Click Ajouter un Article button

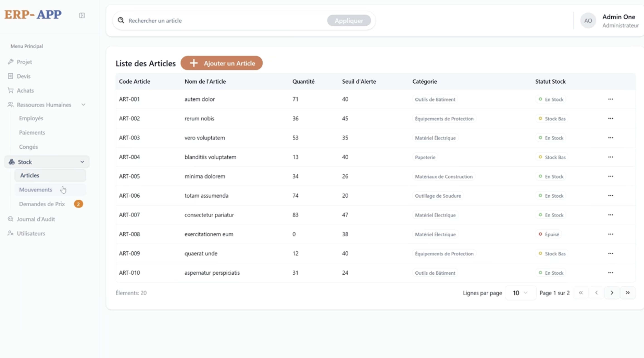point(222,63)
